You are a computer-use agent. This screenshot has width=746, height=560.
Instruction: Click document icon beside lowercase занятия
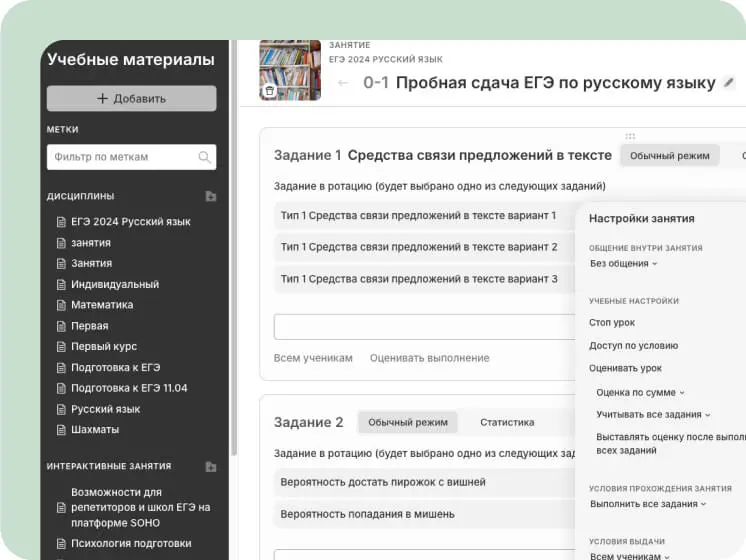click(61, 243)
